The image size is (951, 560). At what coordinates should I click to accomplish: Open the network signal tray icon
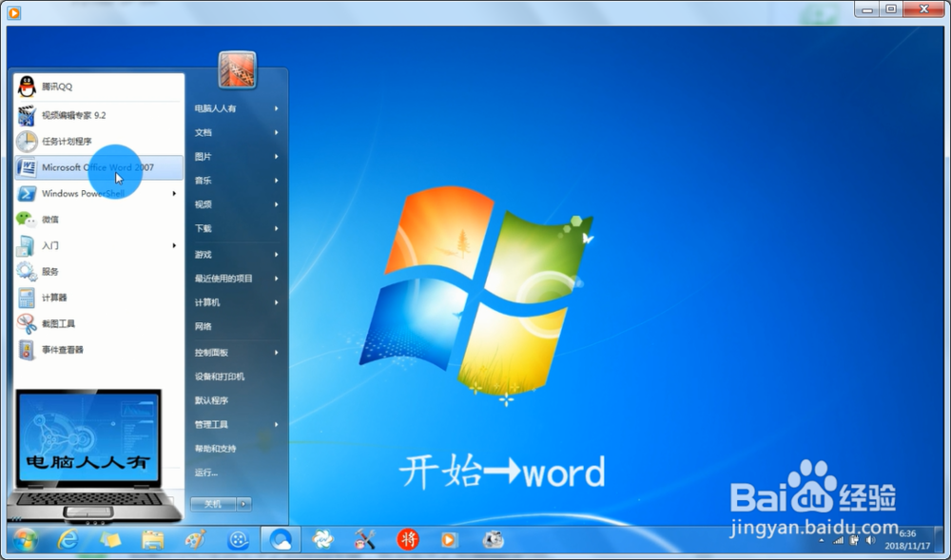click(839, 541)
